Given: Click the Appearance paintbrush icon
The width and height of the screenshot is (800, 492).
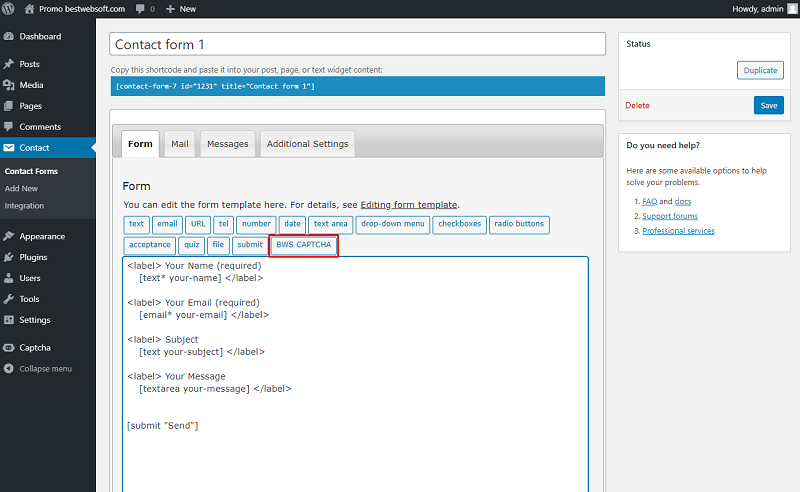Looking at the screenshot, I should coord(9,236).
